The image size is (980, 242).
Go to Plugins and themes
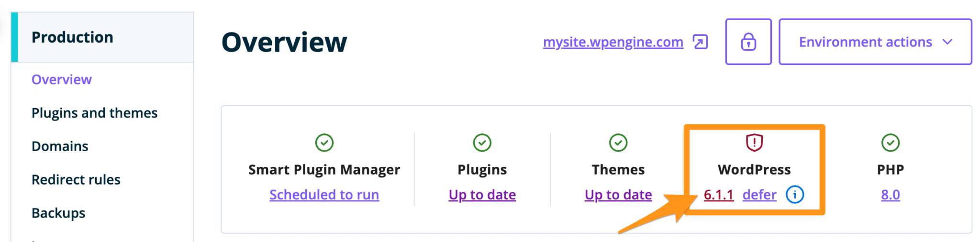click(x=94, y=113)
